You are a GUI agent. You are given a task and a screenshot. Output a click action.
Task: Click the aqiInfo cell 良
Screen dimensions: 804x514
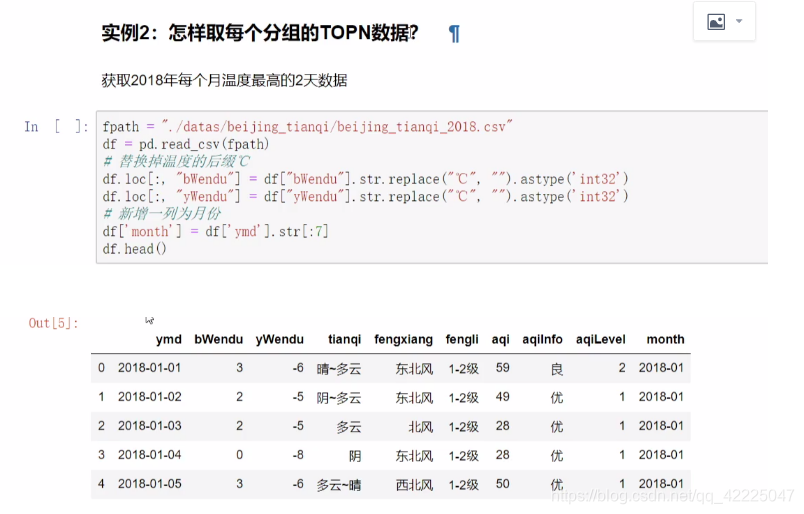pos(557,369)
